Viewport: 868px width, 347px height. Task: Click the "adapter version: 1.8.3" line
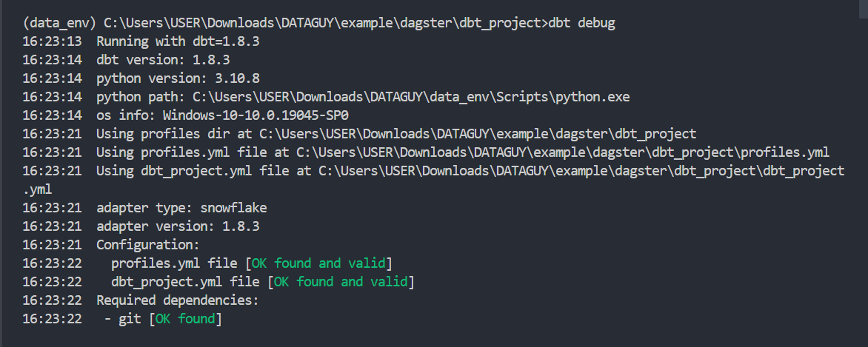tap(178, 226)
